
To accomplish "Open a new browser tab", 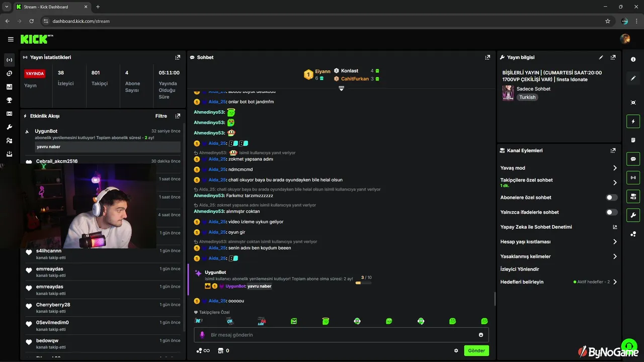I will click(98, 7).
